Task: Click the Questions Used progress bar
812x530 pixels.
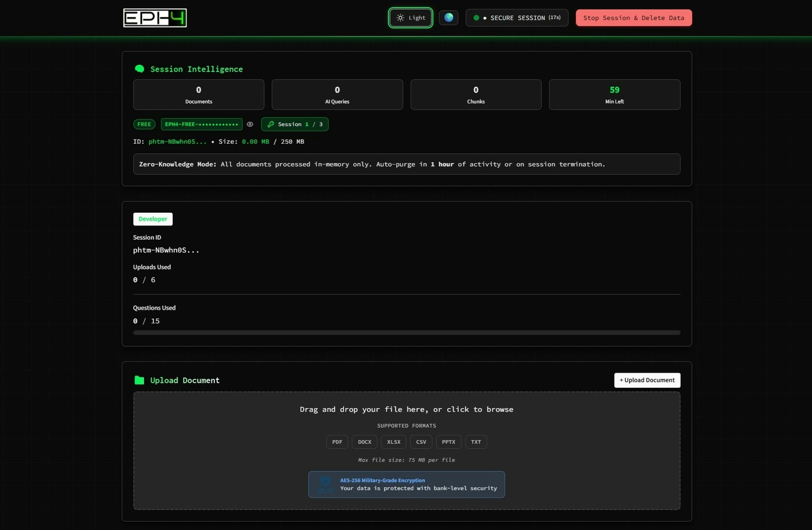Action: (x=406, y=333)
